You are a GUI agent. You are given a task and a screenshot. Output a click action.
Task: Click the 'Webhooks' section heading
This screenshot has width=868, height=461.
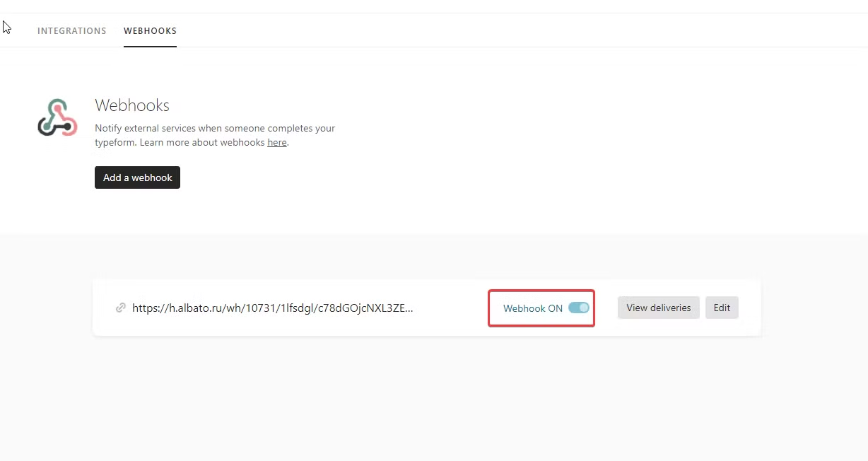(132, 105)
